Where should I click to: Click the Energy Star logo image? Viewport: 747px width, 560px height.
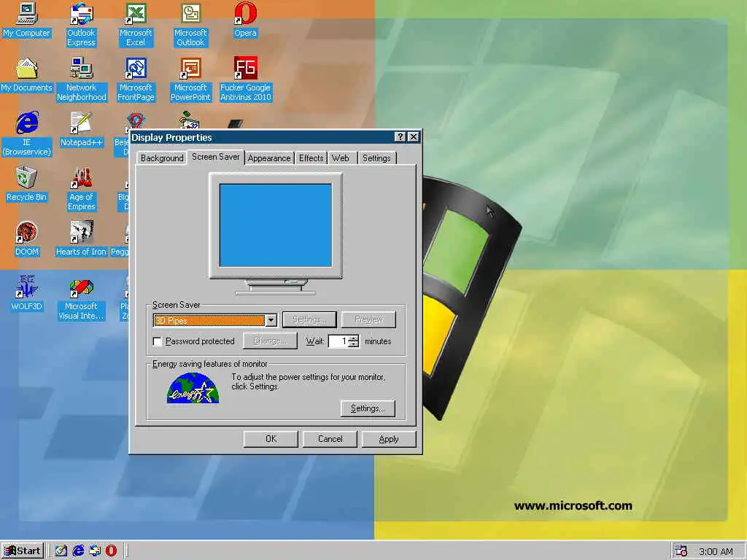(x=193, y=388)
